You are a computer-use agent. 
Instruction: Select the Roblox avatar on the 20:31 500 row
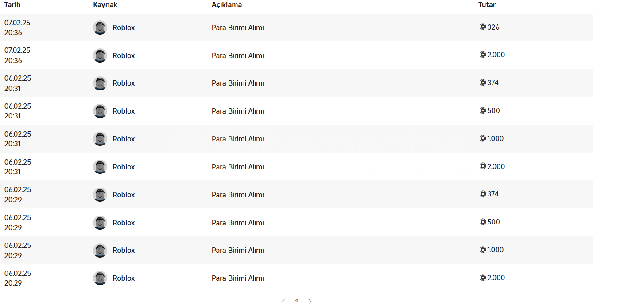click(x=100, y=111)
